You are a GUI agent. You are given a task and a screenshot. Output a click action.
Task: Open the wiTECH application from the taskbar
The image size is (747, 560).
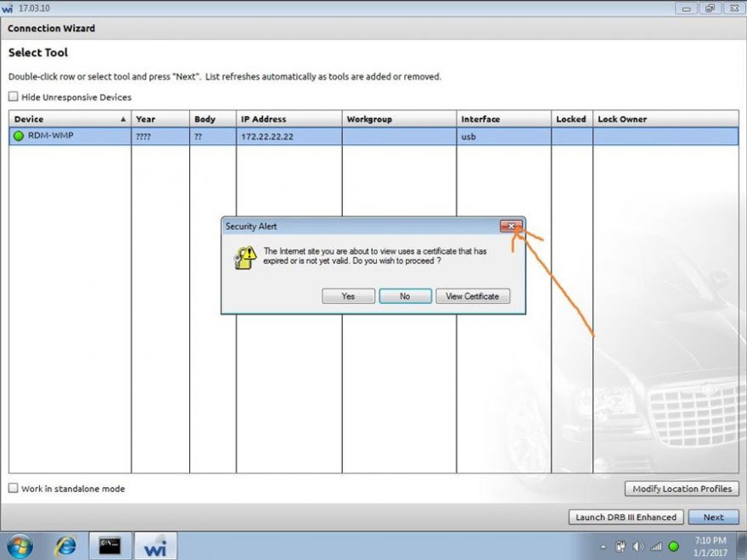pyautogui.click(x=155, y=546)
